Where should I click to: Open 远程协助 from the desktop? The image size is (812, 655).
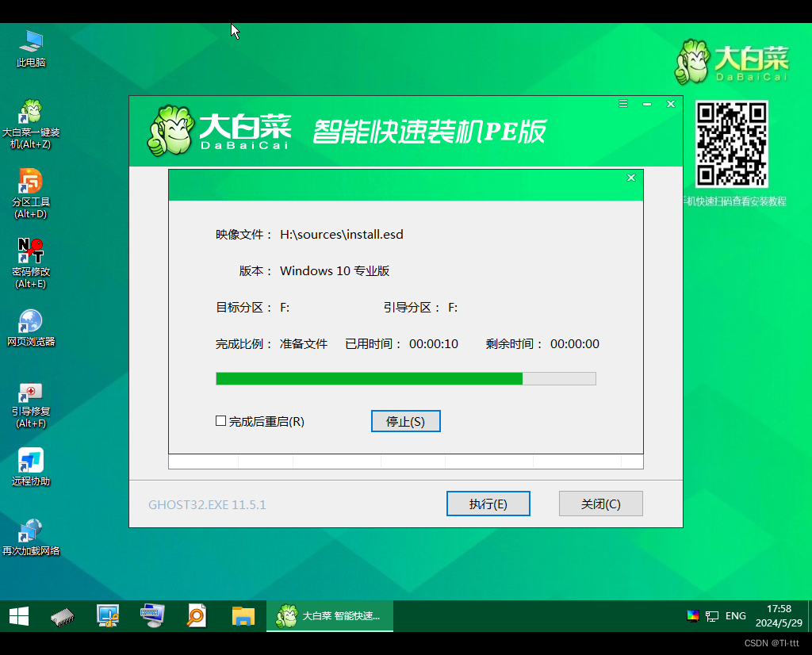tap(30, 460)
